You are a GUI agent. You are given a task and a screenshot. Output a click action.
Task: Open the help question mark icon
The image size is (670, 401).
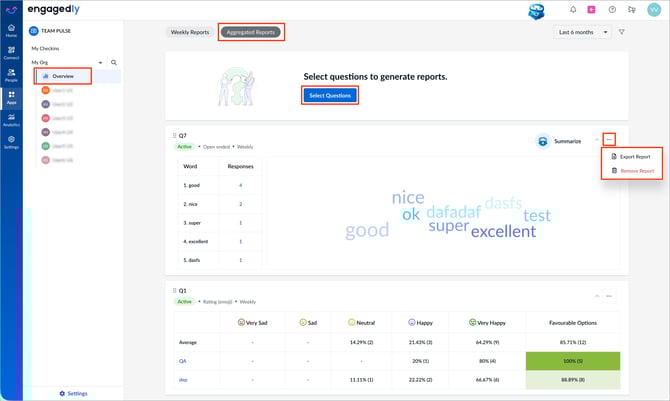pyautogui.click(x=612, y=9)
